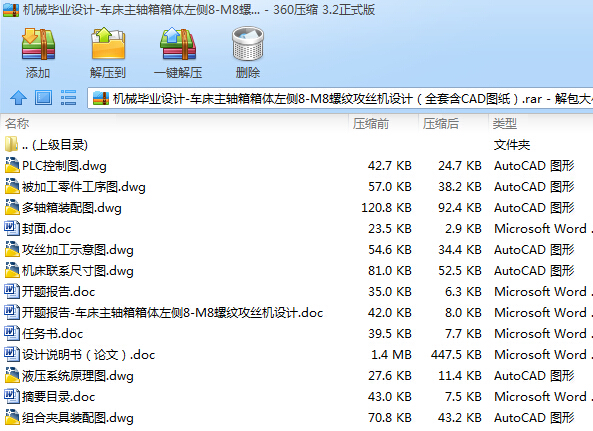593x431 pixels.
Task: Click the archive icon in path bar
Action: pyautogui.click(x=101, y=99)
